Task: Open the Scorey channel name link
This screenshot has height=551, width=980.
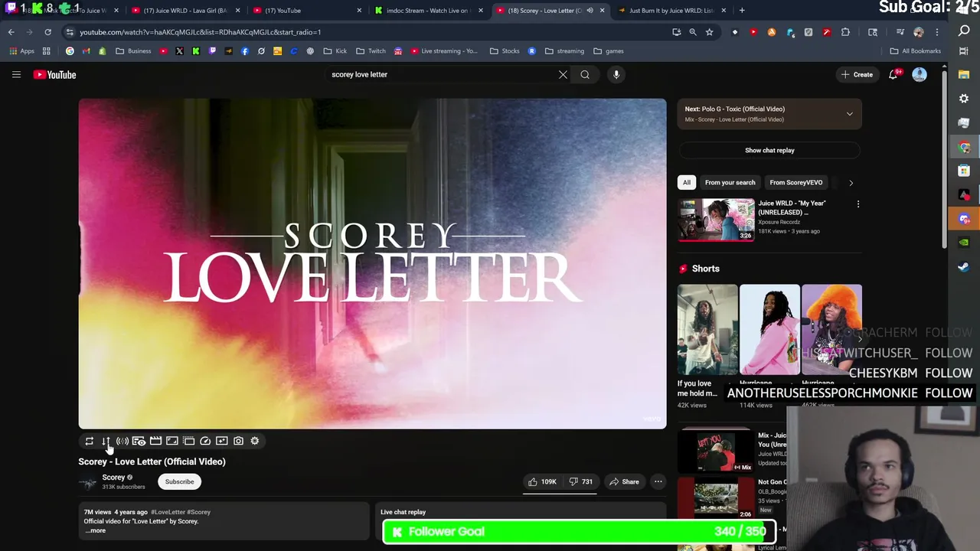Action: (113, 478)
